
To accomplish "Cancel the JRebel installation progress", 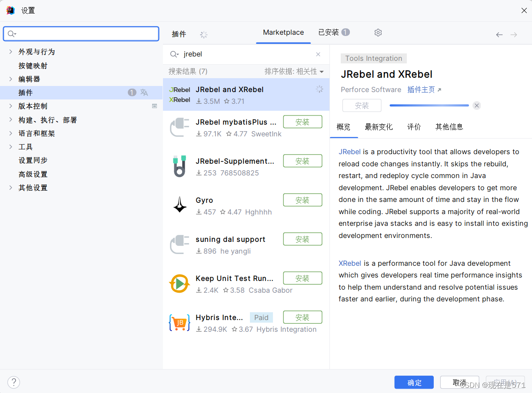I will pyautogui.click(x=477, y=106).
